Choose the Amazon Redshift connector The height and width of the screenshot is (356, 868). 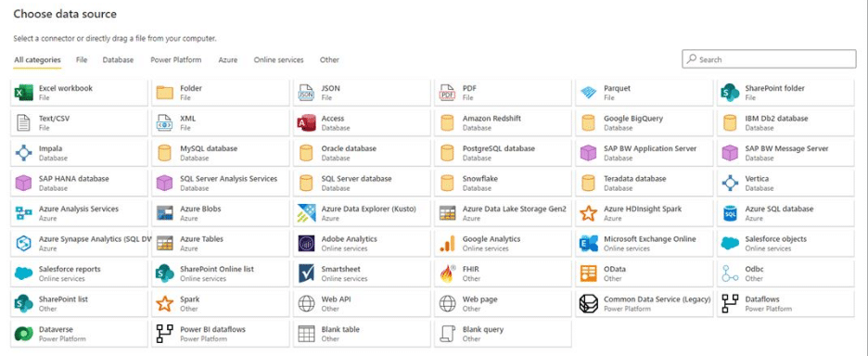(503, 123)
